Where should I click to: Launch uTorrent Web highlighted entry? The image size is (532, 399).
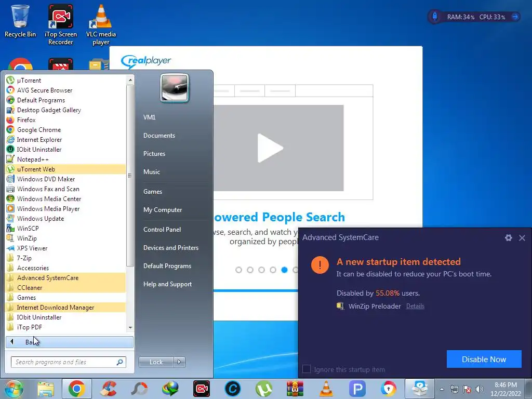point(65,169)
